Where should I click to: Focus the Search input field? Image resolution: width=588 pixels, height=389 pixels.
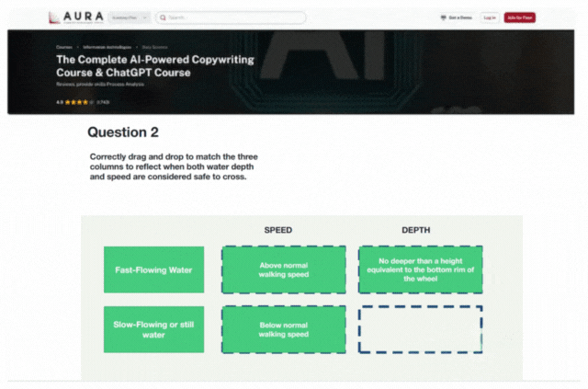(234, 17)
